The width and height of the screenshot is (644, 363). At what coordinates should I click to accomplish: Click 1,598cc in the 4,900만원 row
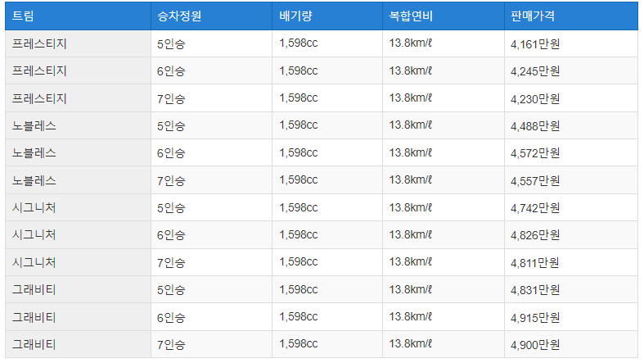[299, 343]
